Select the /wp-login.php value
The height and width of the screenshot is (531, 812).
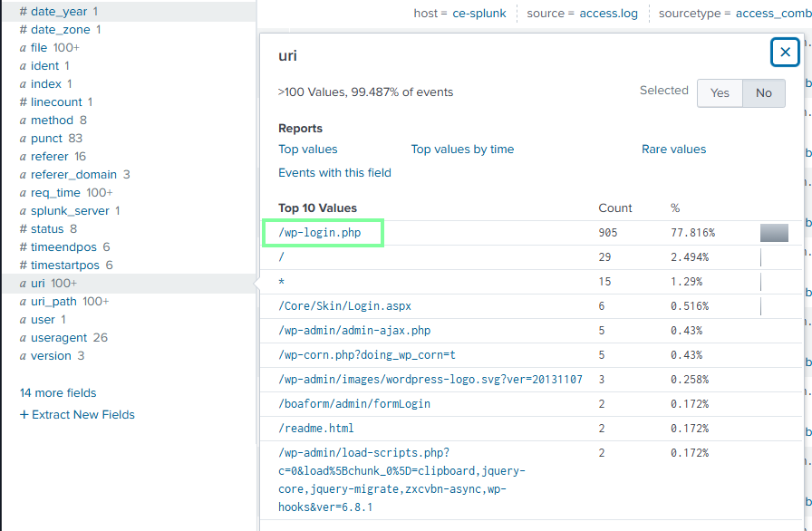click(320, 233)
